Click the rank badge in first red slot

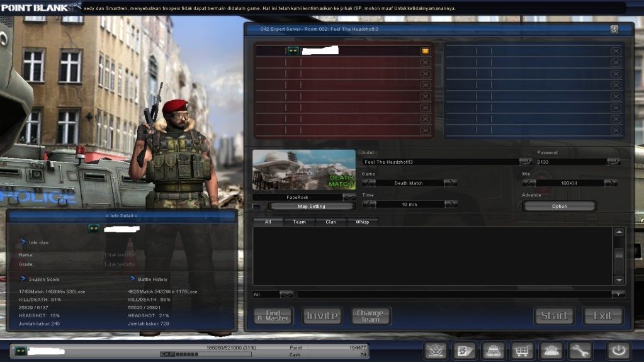click(293, 51)
